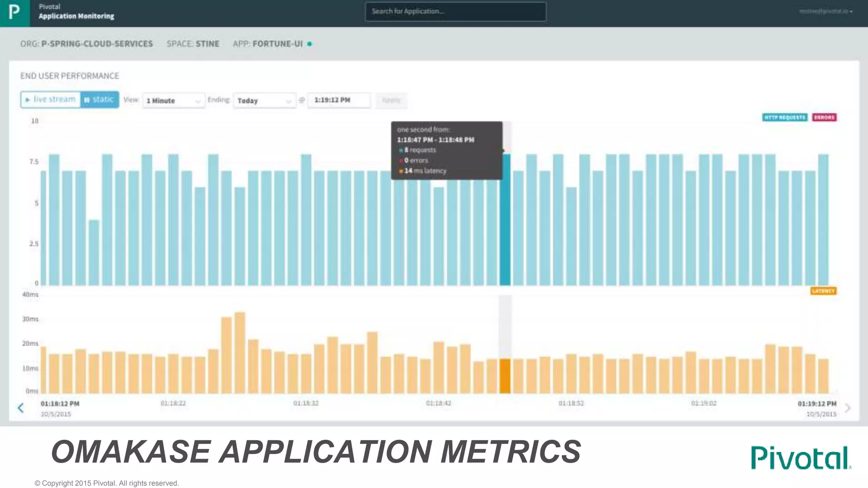
Task: Open the View 1 Minute dropdown
Action: tap(174, 100)
